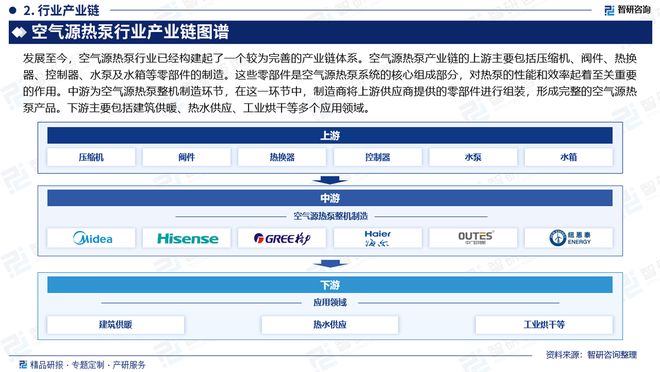Click the 下游 header bar

tap(330, 285)
